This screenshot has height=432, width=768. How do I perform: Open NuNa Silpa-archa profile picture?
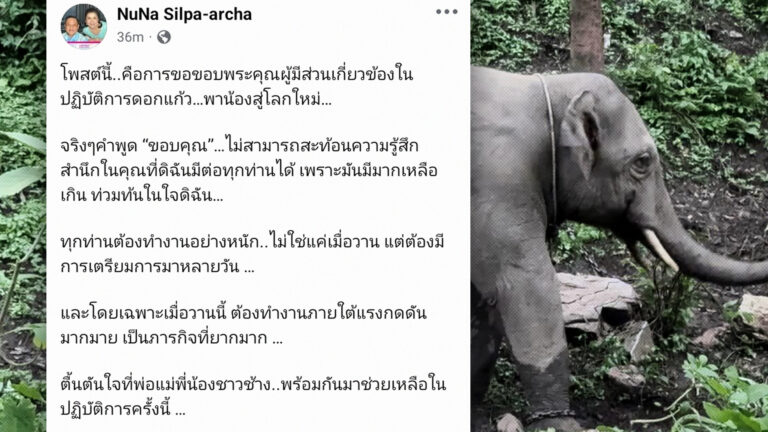tap(84, 26)
